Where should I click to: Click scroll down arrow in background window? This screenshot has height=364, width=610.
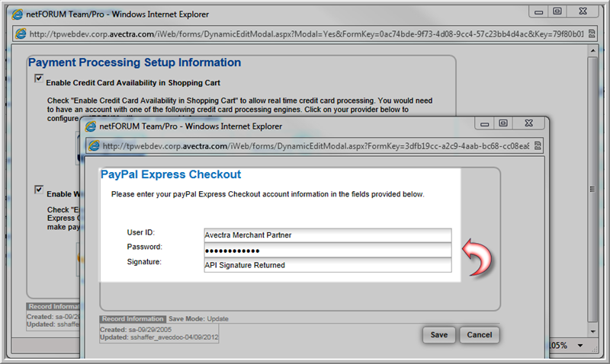click(592, 331)
